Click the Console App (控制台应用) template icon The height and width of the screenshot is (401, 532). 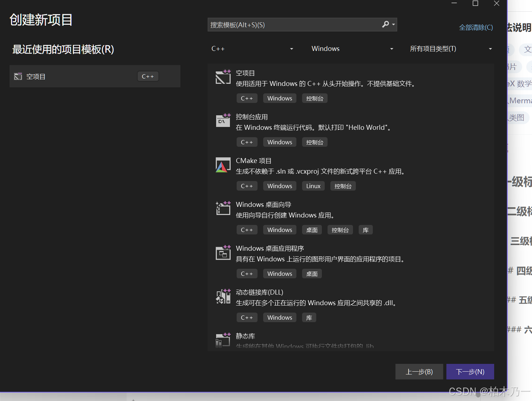(x=223, y=121)
